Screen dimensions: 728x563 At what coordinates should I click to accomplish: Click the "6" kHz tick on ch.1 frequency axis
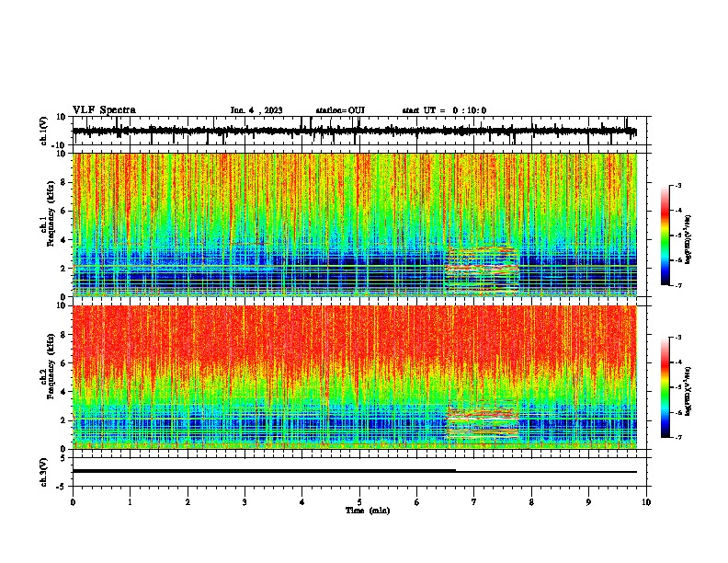click(63, 212)
